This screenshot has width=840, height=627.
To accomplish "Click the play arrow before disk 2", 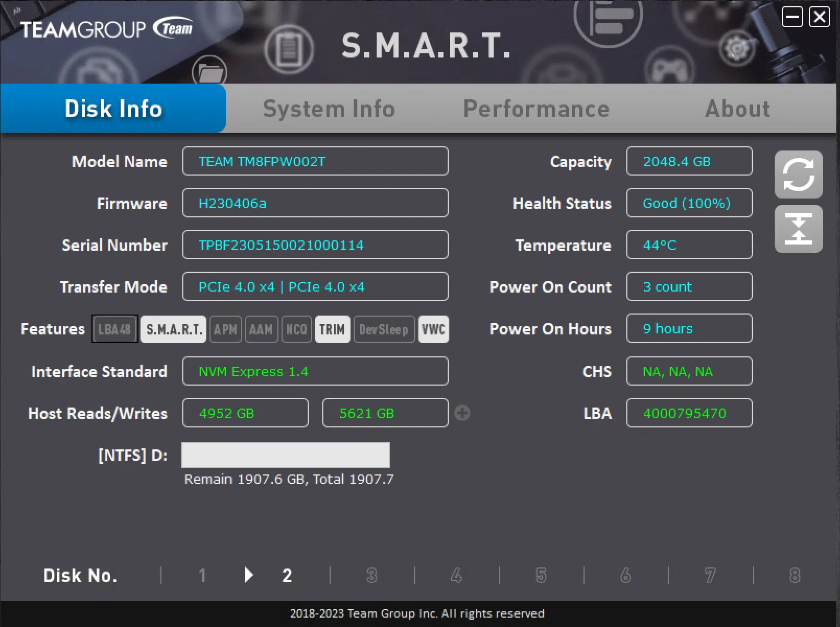I will [x=249, y=575].
